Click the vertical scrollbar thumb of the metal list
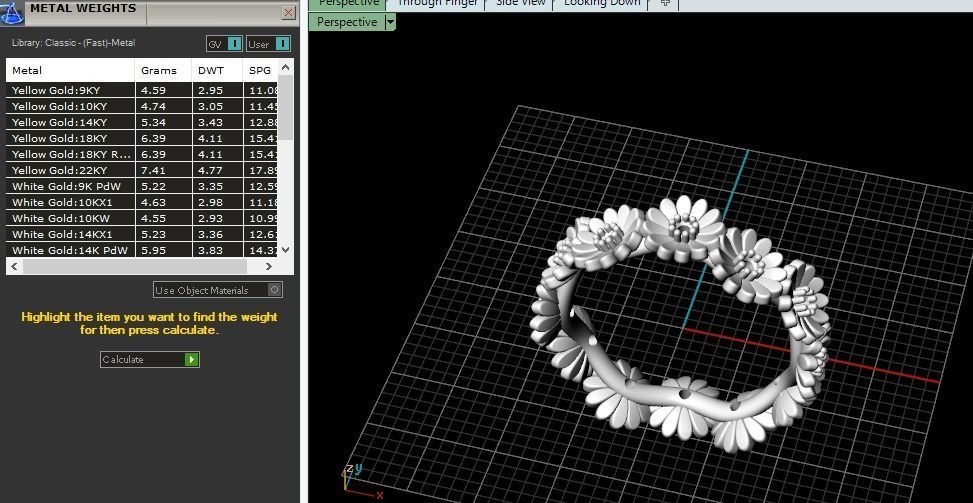Image resolution: width=973 pixels, height=503 pixels. point(285,107)
